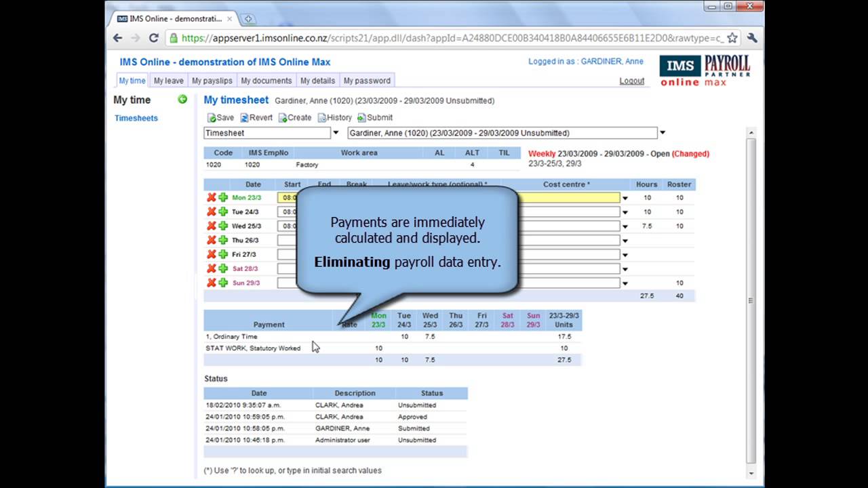
Task: Revert timesheet changes
Action: [256, 117]
